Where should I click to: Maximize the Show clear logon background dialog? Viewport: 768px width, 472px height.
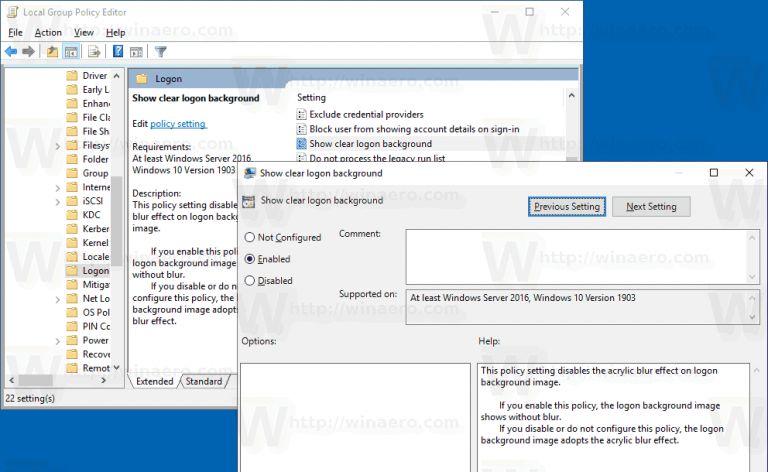[714, 173]
